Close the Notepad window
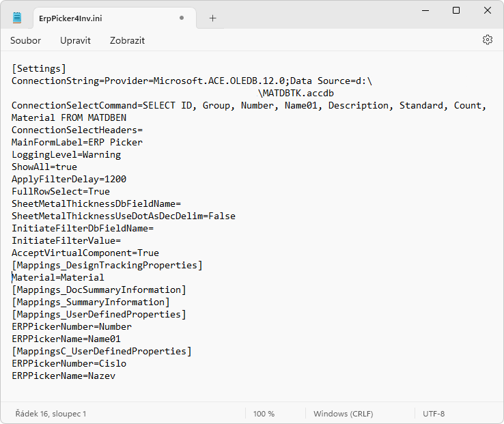This screenshot has height=424, width=504. coord(488,10)
